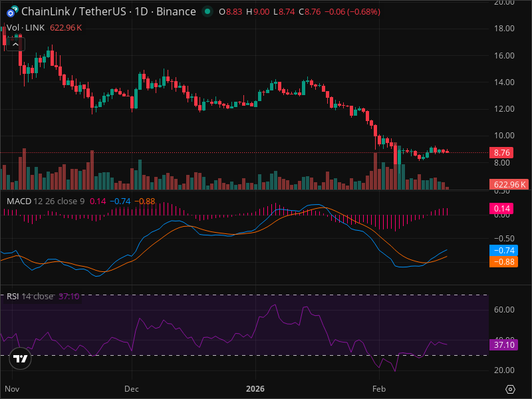
Task: Open chart settings gear icon
Action: (510, 389)
